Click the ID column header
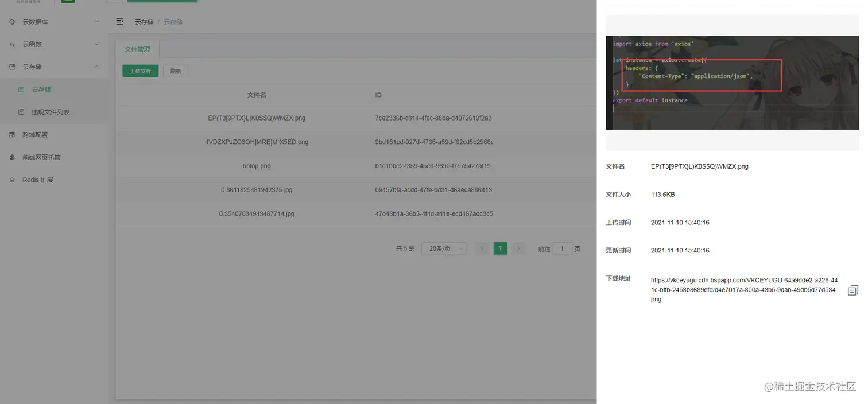The image size is (868, 404). point(378,95)
